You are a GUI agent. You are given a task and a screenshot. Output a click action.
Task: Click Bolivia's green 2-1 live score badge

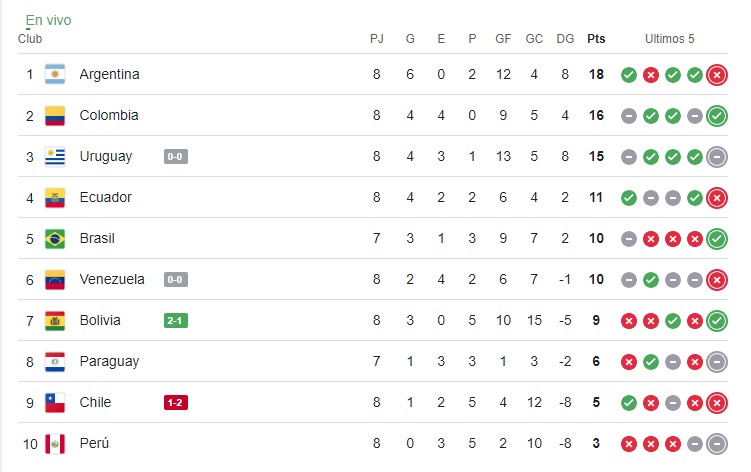point(176,320)
